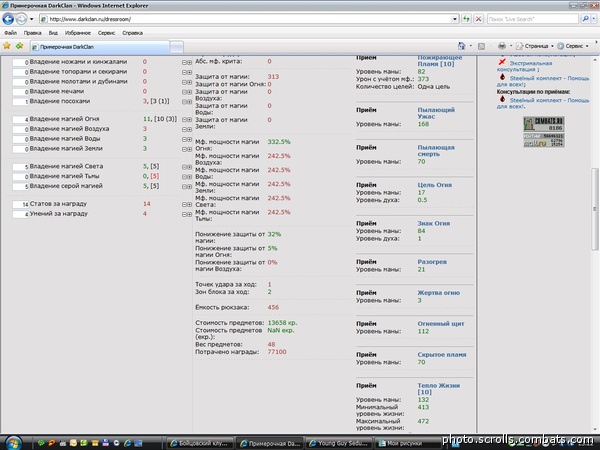Open the Windows Start orb
Image resolution: width=600 pixels, height=450 pixels.
(x=12, y=443)
